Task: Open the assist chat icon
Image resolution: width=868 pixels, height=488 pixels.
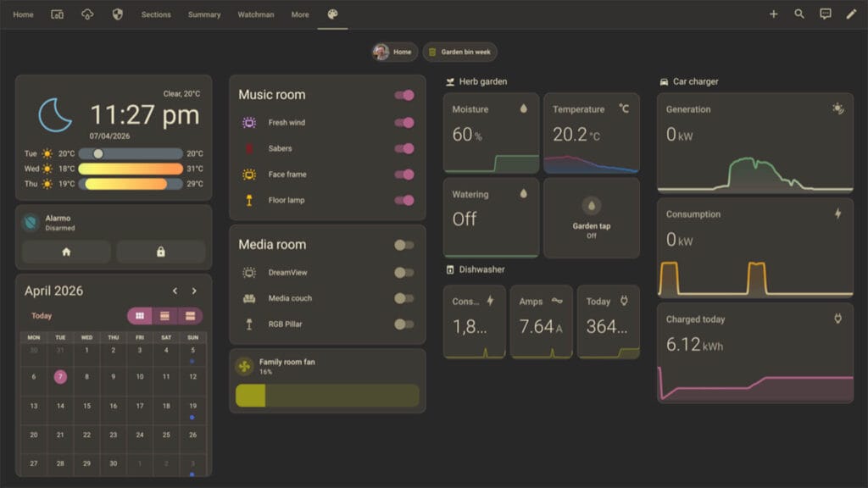Action: point(825,14)
